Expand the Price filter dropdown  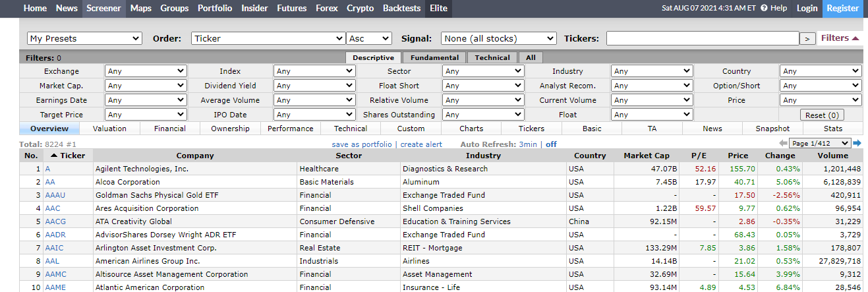[821, 100]
